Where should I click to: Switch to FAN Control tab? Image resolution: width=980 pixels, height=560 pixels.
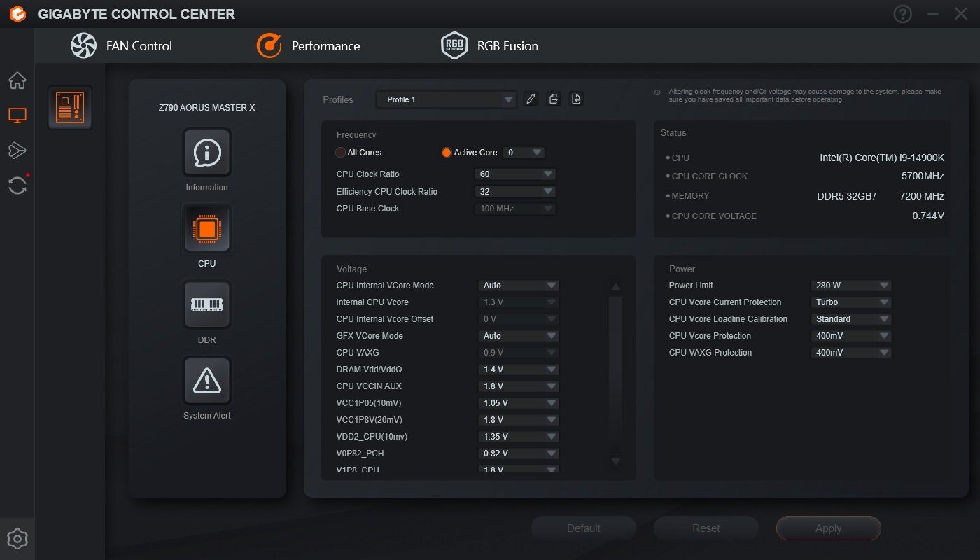121,45
